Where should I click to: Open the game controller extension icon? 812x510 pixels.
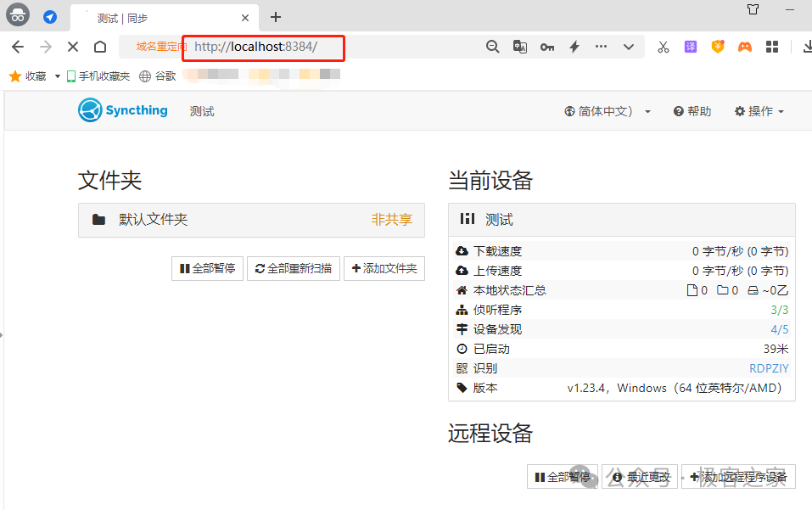tap(744, 48)
